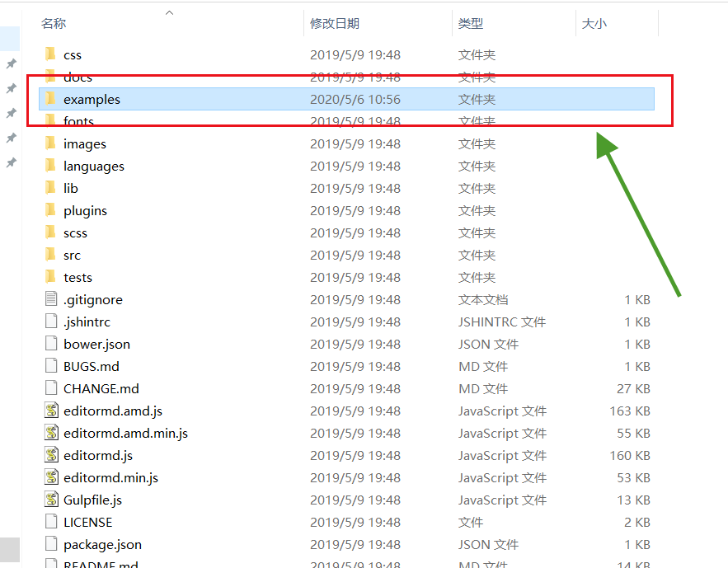
Task: Select the Gulpfile.js file name
Action: coord(93,500)
